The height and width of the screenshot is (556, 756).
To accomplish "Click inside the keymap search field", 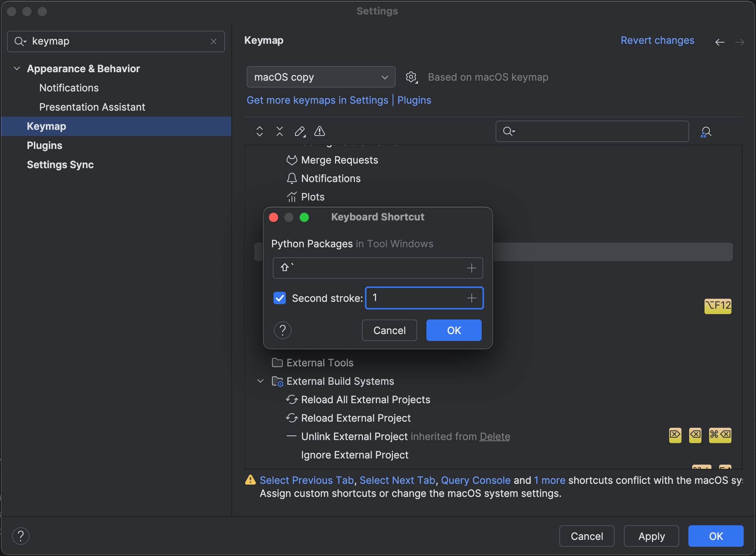I will tap(115, 41).
